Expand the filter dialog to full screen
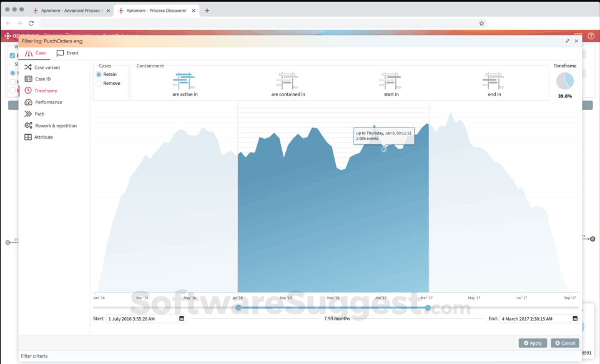 568,40
